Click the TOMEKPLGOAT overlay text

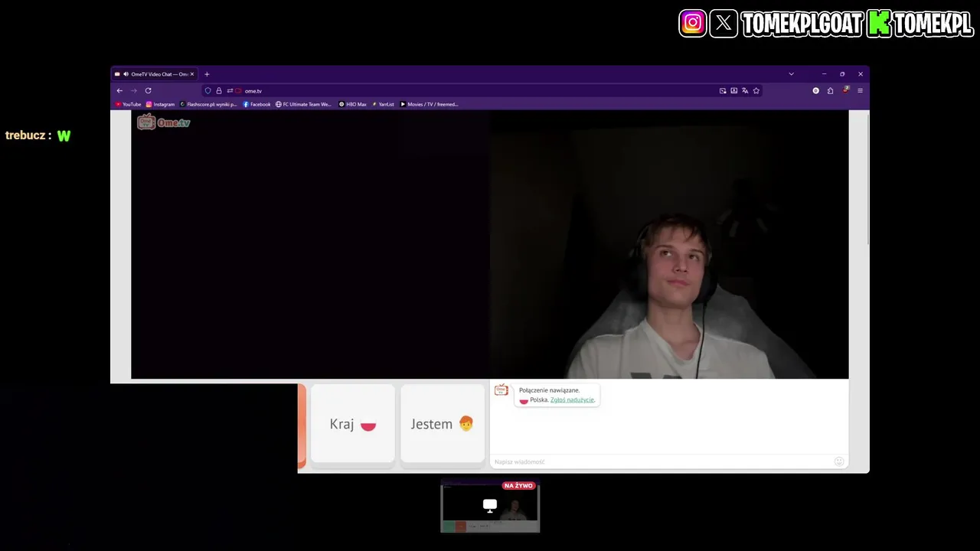click(x=802, y=24)
